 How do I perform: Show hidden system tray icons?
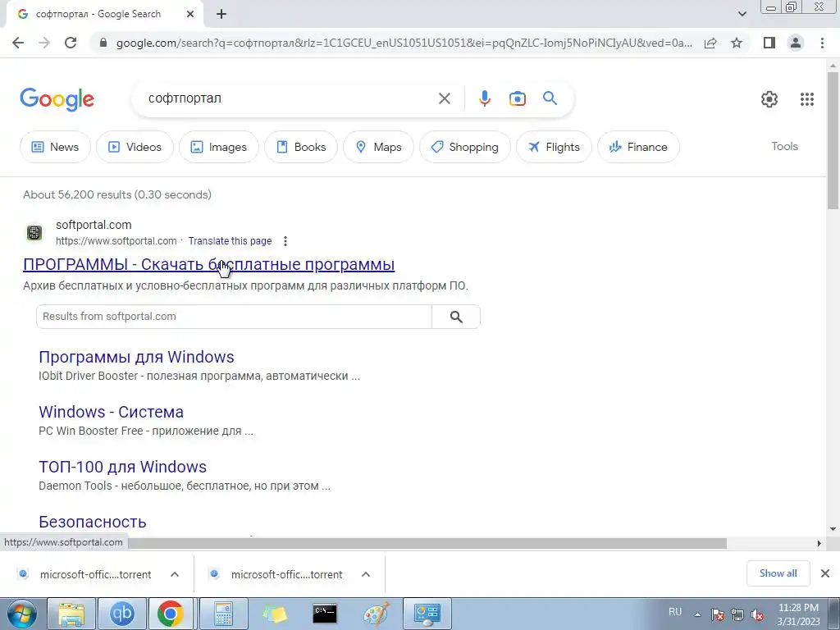click(697, 614)
